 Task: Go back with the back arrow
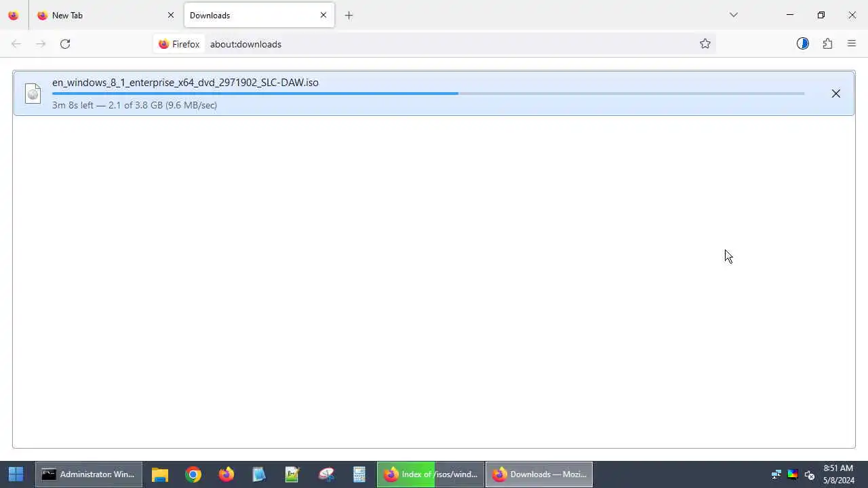[16, 44]
